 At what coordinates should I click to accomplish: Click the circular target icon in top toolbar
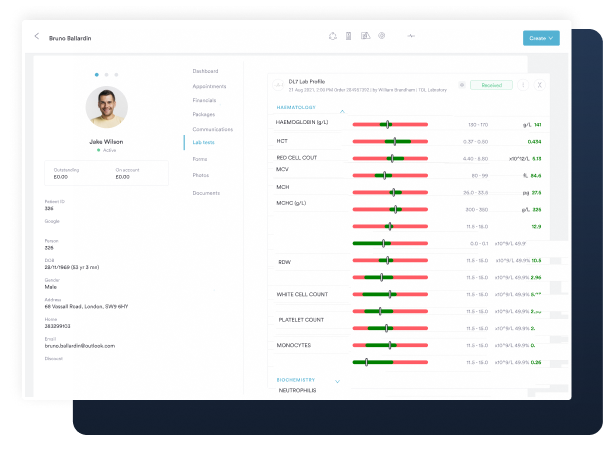[x=382, y=37]
